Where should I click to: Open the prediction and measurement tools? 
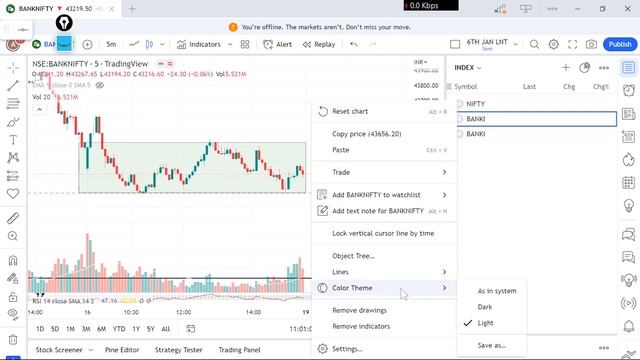[13, 176]
